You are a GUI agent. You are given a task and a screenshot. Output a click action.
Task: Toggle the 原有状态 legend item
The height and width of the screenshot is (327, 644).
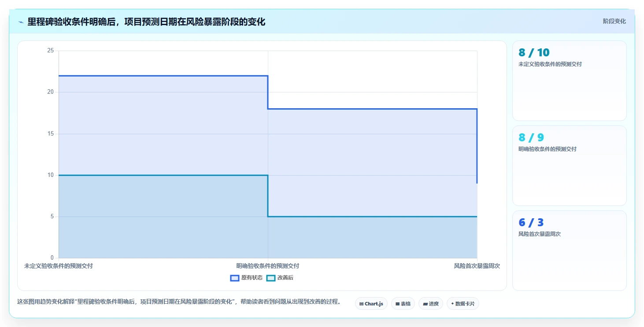[246, 278]
